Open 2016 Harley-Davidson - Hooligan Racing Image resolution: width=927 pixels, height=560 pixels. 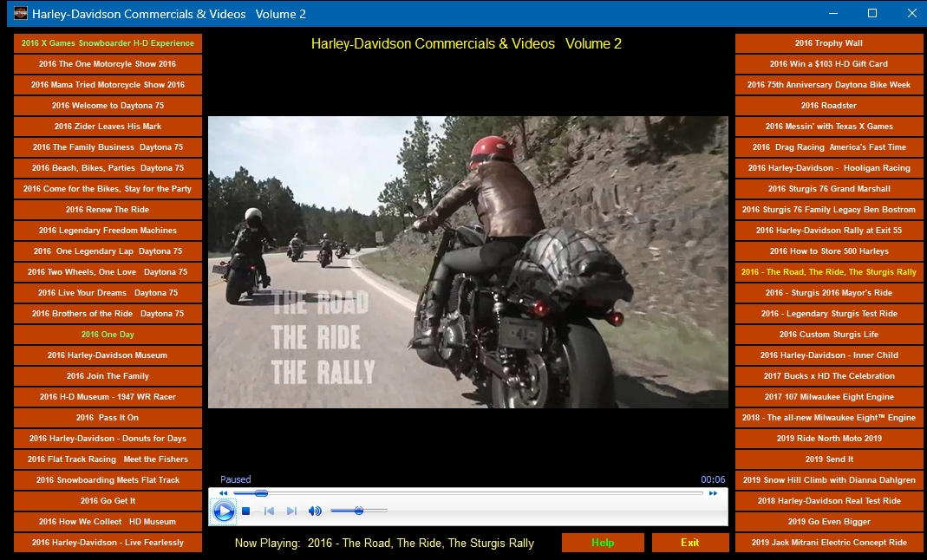pos(829,168)
